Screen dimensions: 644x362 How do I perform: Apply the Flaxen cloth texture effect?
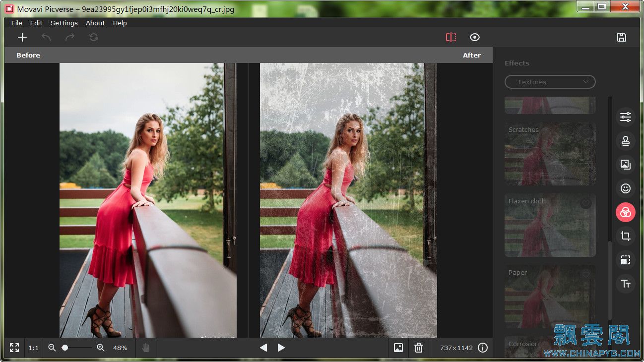pos(550,225)
